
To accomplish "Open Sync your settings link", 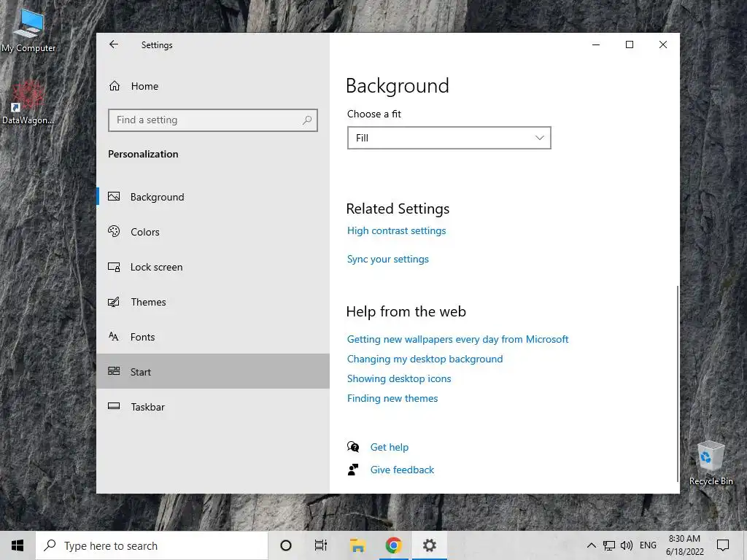I will tap(388, 259).
